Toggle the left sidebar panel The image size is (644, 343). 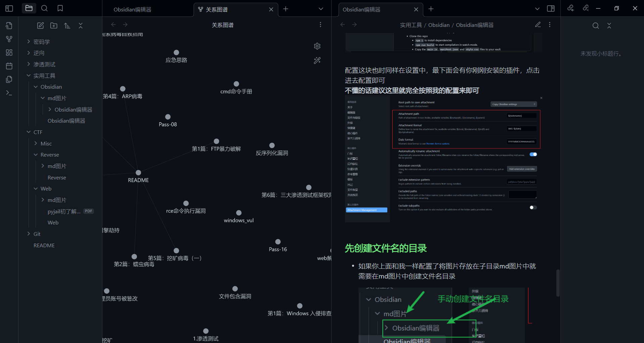click(x=9, y=8)
